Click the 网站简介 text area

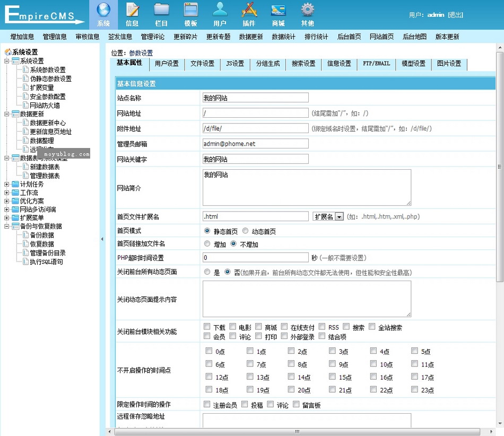pyautogui.click(x=307, y=188)
